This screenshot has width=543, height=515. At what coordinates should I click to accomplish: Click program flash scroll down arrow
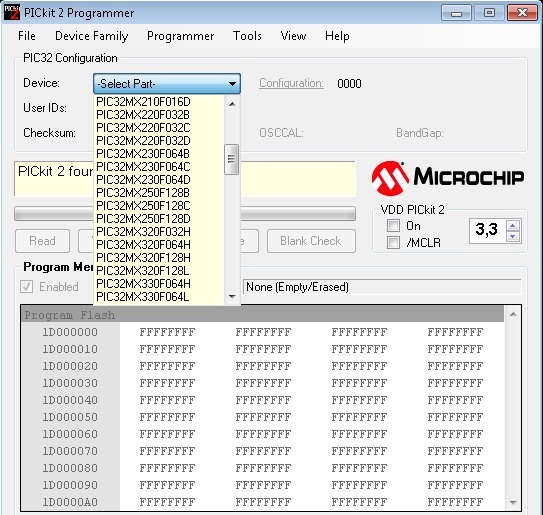tap(513, 502)
